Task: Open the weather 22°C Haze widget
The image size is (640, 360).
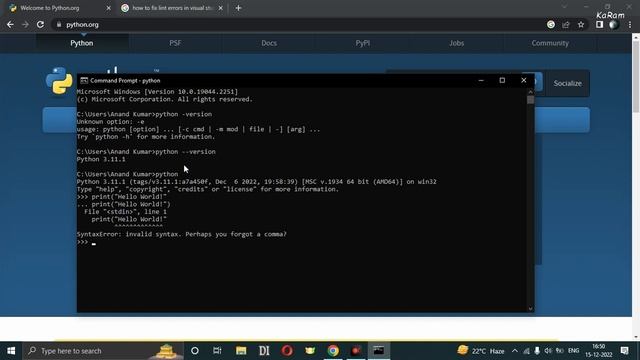Action: click(481, 351)
